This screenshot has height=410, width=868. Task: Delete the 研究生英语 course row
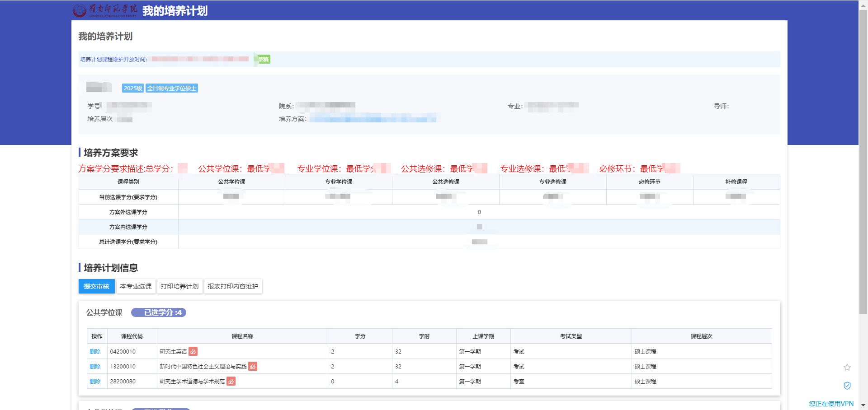[x=95, y=352]
